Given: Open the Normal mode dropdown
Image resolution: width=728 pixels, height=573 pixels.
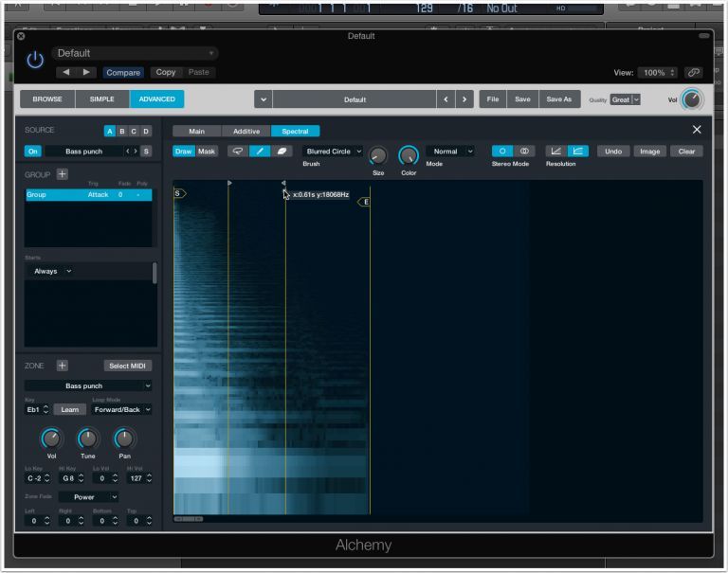Looking at the screenshot, I should [x=450, y=152].
